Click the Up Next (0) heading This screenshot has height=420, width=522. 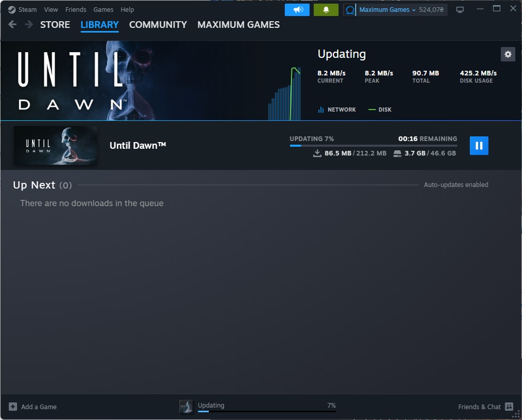pos(42,185)
